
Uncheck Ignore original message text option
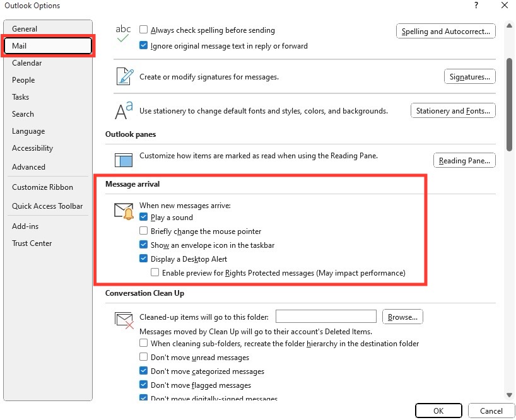coord(143,45)
